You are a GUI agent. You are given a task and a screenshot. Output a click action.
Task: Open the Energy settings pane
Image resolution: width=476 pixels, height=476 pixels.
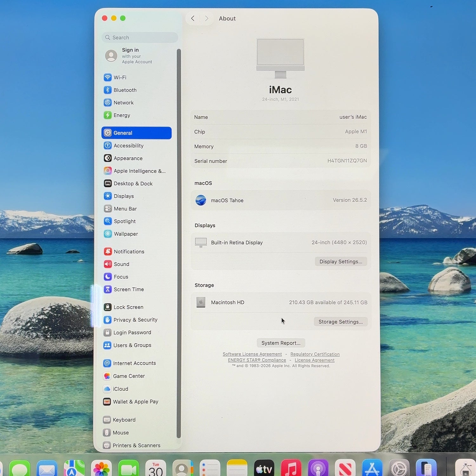point(136,115)
